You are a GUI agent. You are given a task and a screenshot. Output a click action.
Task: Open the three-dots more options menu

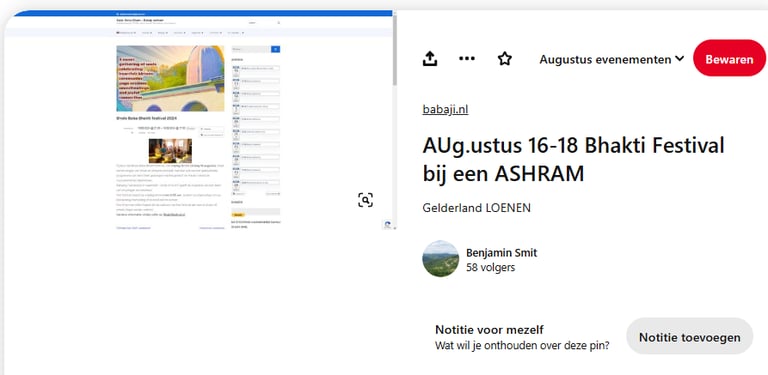coord(467,59)
